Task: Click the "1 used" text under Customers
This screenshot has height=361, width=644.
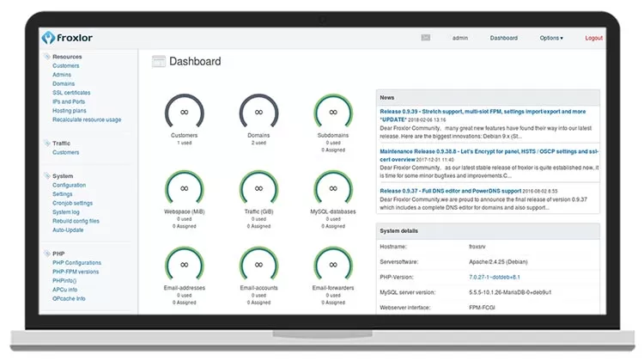Action: point(184,143)
